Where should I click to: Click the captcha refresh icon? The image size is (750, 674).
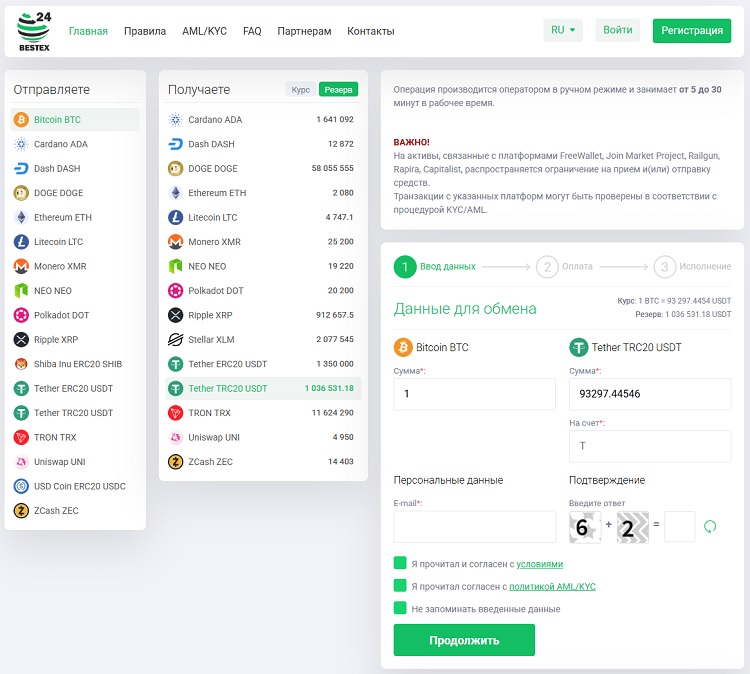click(711, 527)
